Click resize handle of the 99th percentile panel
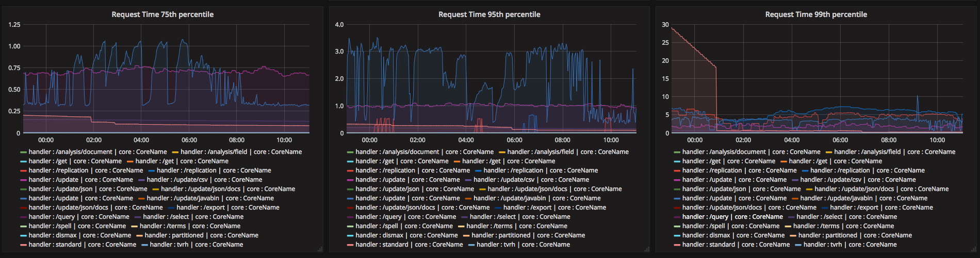Image resolution: width=980 pixels, height=258 pixels. tap(973, 249)
